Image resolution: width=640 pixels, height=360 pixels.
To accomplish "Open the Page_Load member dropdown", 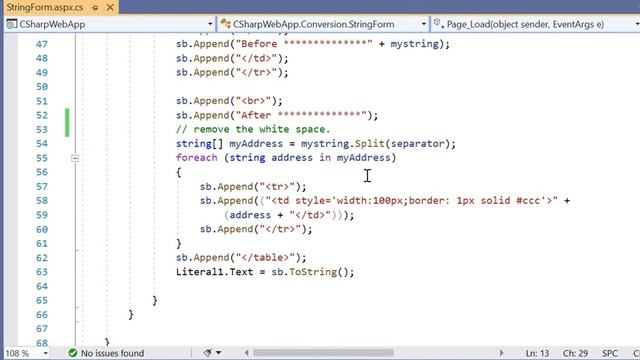I will pos(636,24).
